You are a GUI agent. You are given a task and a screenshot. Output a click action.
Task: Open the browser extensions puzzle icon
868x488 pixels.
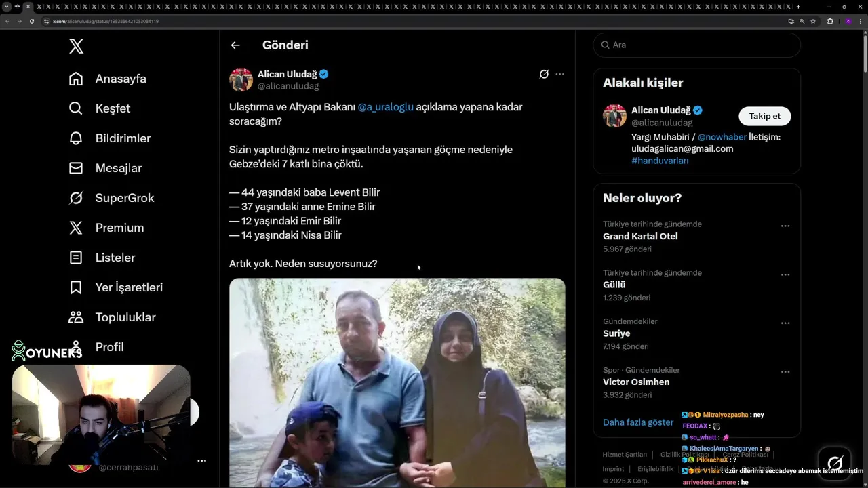tap(830, 21)
